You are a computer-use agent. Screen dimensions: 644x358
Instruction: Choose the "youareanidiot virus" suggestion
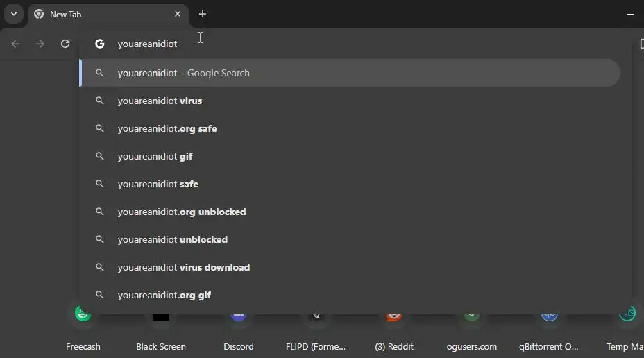160,101
